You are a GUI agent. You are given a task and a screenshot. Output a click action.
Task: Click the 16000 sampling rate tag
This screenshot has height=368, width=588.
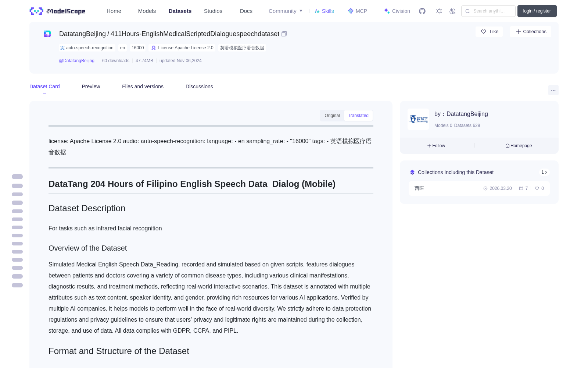(x=138, y=48)
